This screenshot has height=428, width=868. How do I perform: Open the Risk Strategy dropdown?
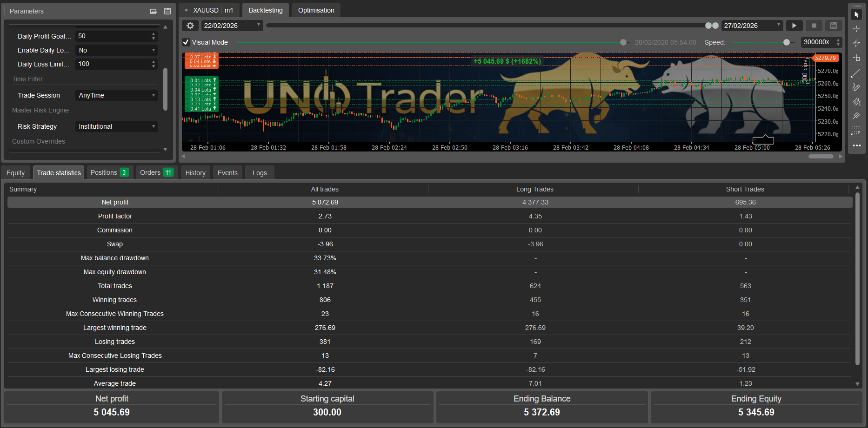pos(116,126)
